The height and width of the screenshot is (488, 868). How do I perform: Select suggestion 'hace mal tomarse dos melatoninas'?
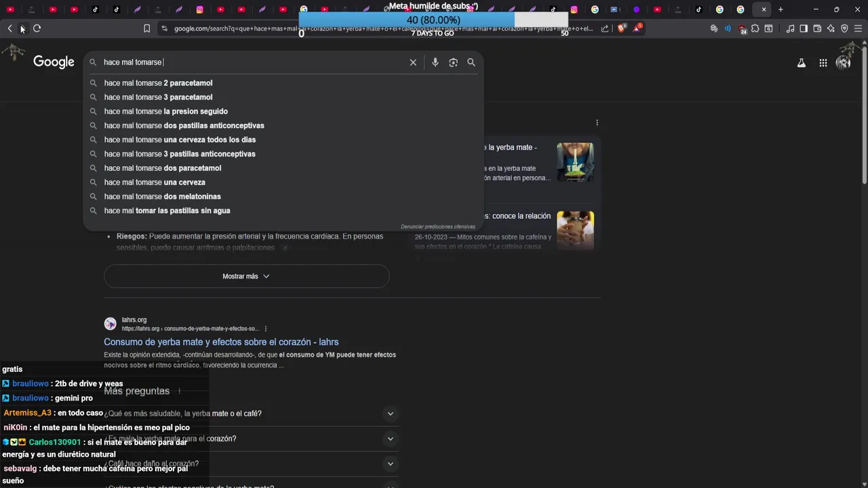[x=283, y=197]
